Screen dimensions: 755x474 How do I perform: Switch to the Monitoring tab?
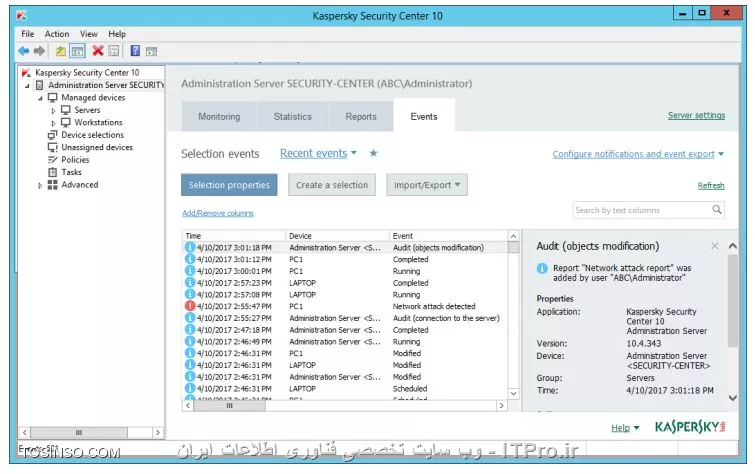point(219,117)
